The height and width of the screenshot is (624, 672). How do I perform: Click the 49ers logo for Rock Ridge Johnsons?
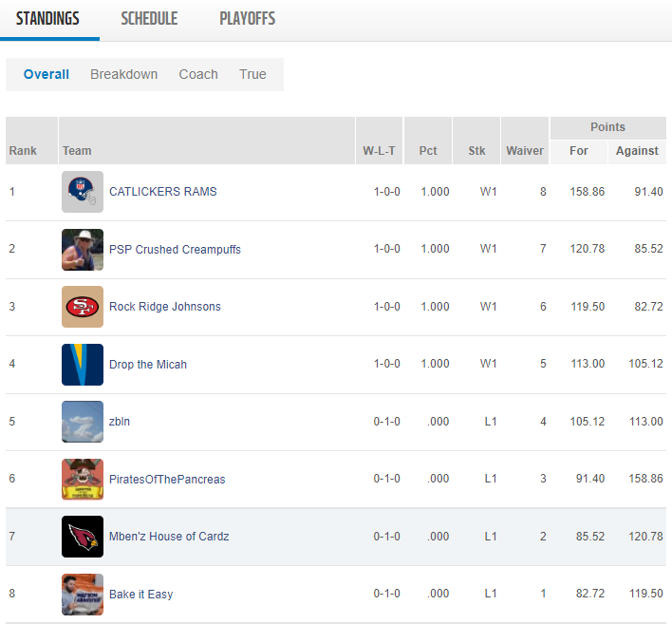point(83,307)
